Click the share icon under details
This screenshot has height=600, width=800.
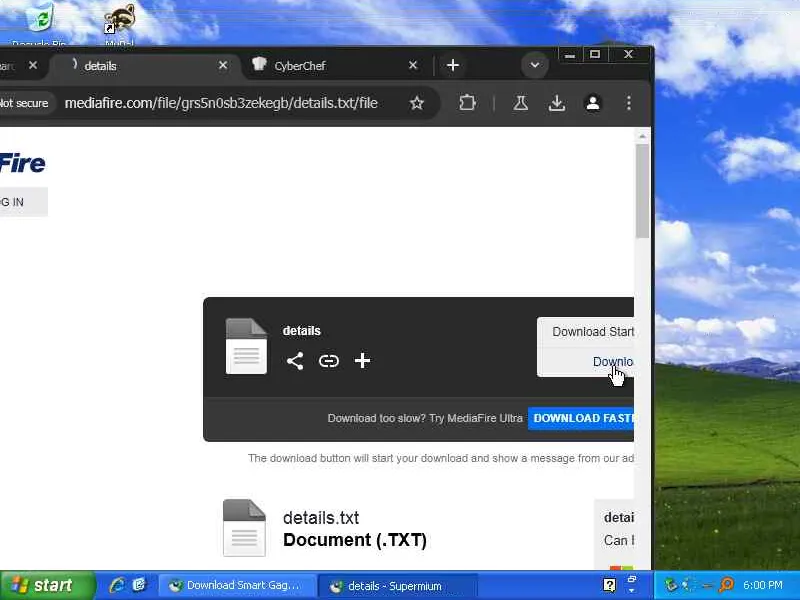click(295, 361)
